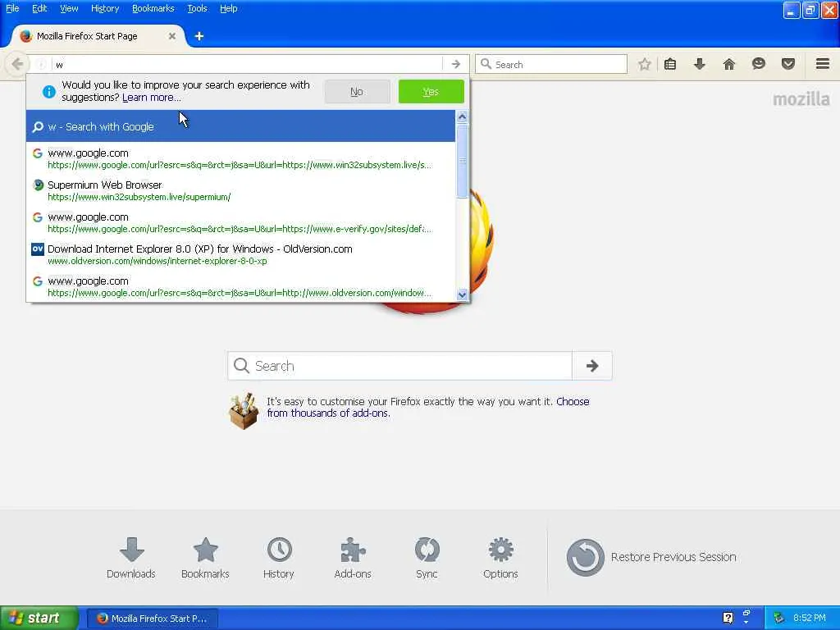Click the Windows start button
Viewport: 840px width, 630px height.
click(x=39, y=618)
